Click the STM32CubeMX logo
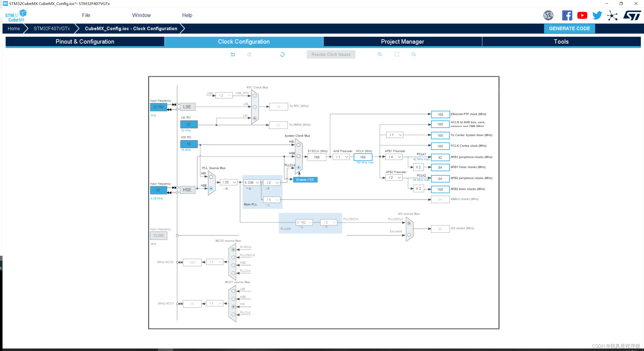 coord(16,16)
